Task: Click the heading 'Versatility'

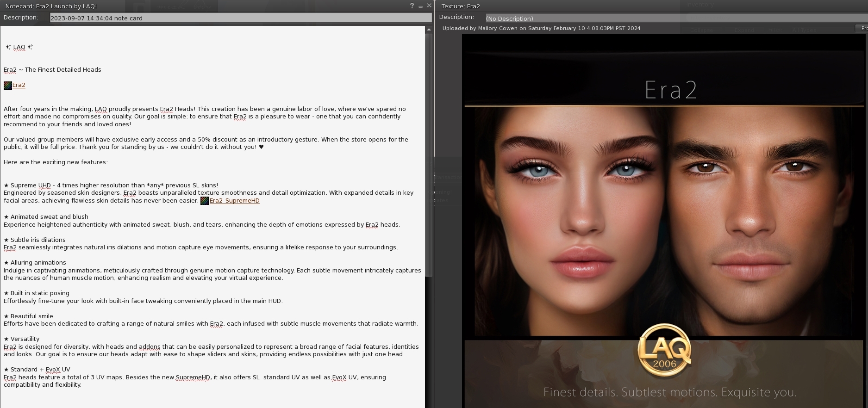Action: pos(22,339)
